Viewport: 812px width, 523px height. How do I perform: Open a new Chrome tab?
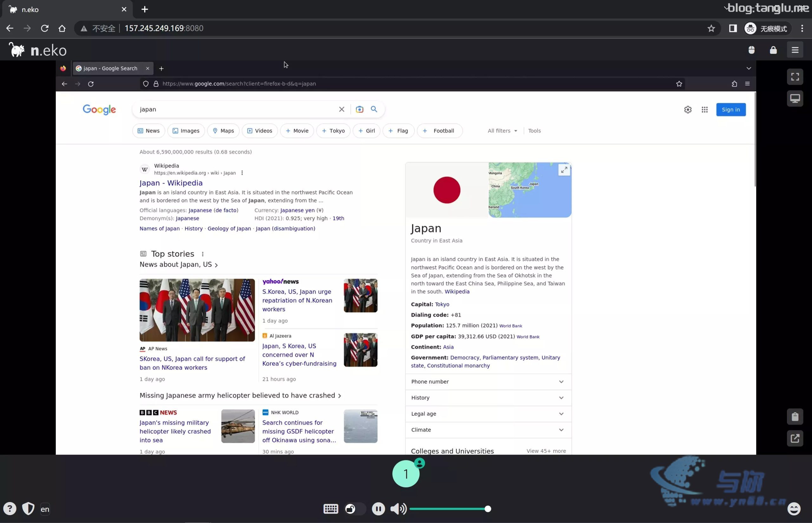(145, 9)
